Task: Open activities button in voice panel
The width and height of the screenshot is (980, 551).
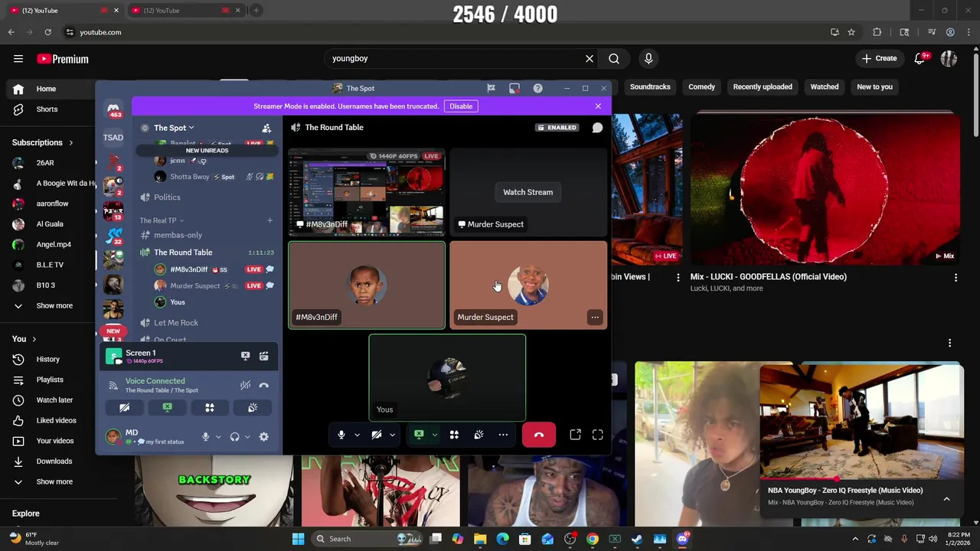Action: 210,408
